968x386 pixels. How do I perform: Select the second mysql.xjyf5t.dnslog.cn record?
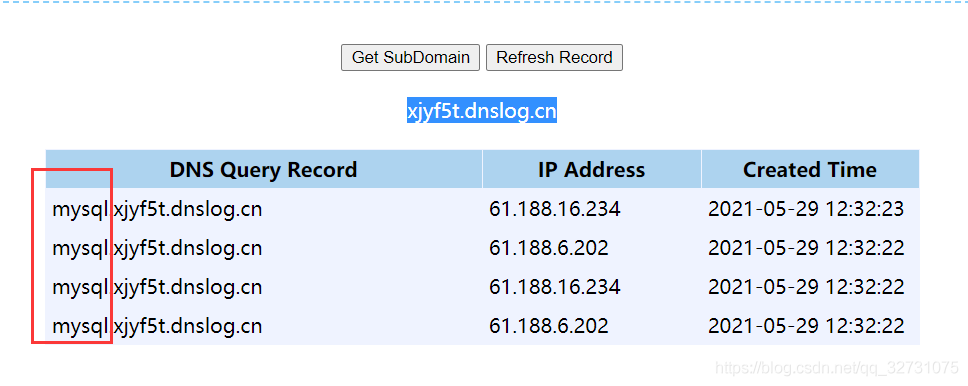(157, 248)
